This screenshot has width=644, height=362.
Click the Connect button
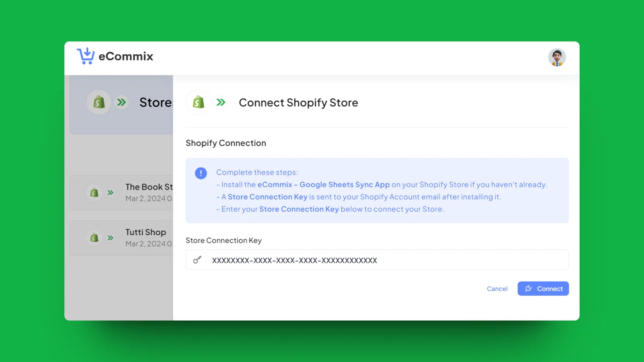point(543,289)
